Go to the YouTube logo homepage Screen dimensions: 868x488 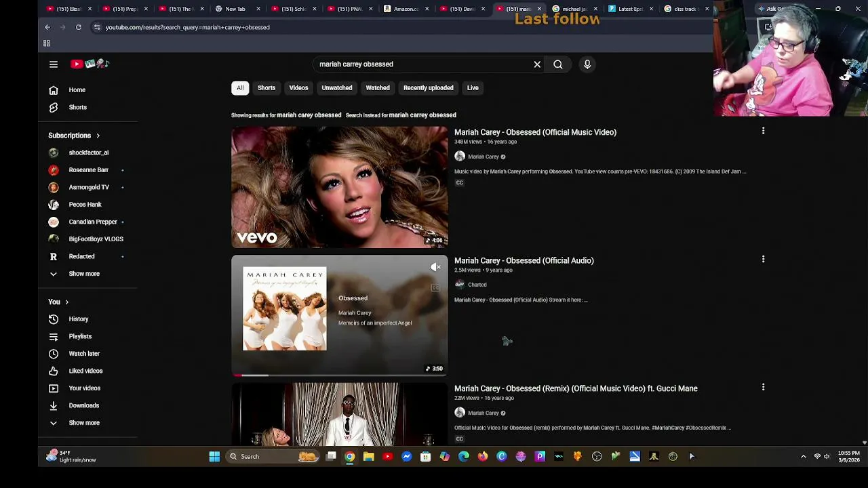coord(90,64)
